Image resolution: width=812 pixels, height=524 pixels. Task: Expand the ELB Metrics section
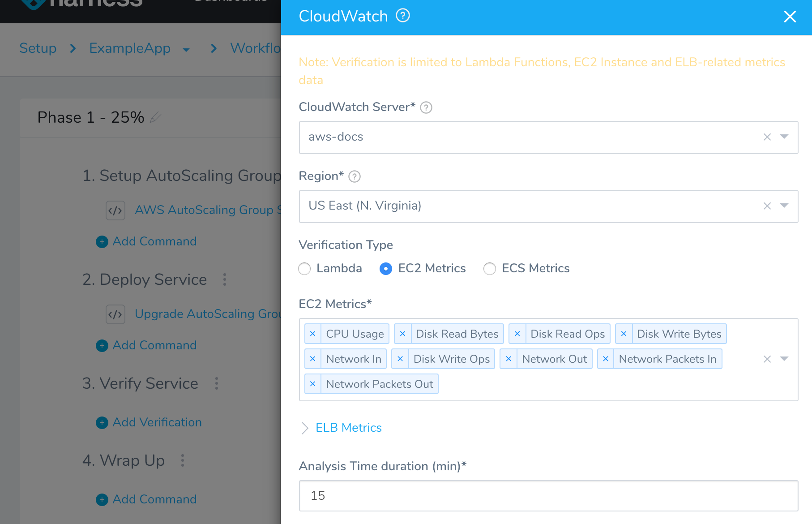pos(305,428)
